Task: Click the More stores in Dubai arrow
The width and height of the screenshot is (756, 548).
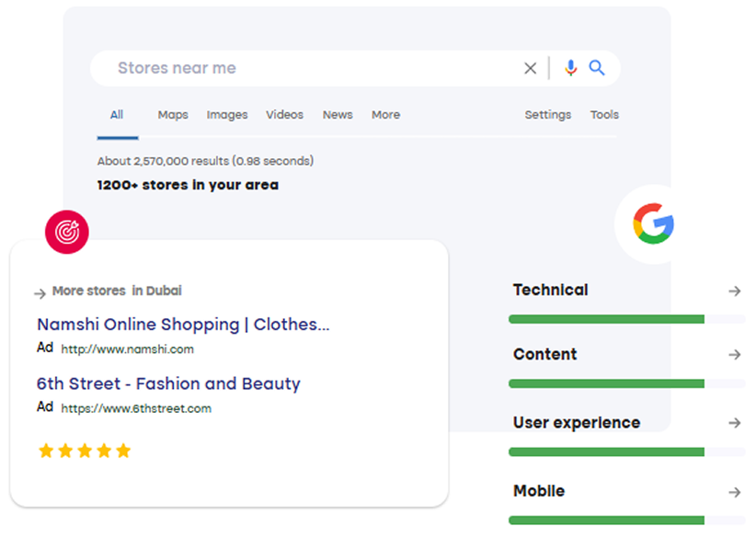Action: click(x=40, y=293)
